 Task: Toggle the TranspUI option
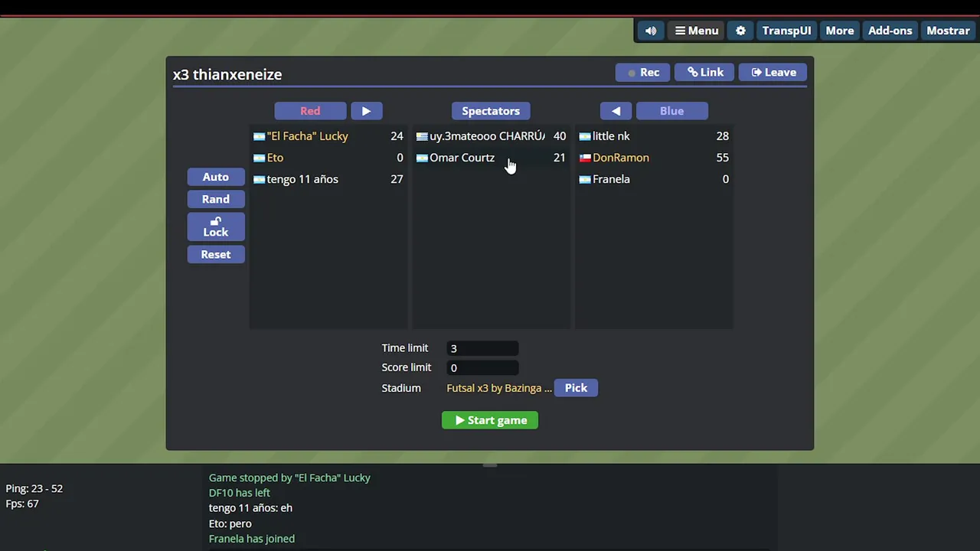pyautogui.click(x=786, y=31)
